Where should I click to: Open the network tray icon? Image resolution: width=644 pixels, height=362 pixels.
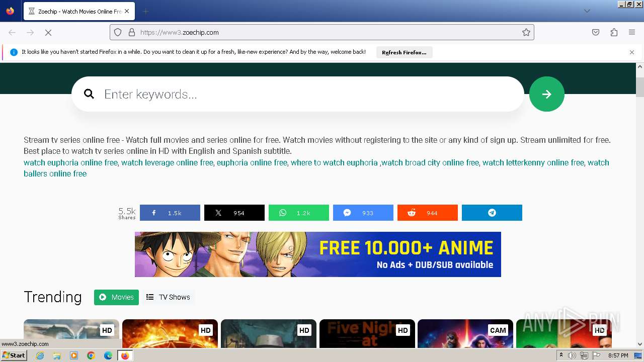[584, 355]
